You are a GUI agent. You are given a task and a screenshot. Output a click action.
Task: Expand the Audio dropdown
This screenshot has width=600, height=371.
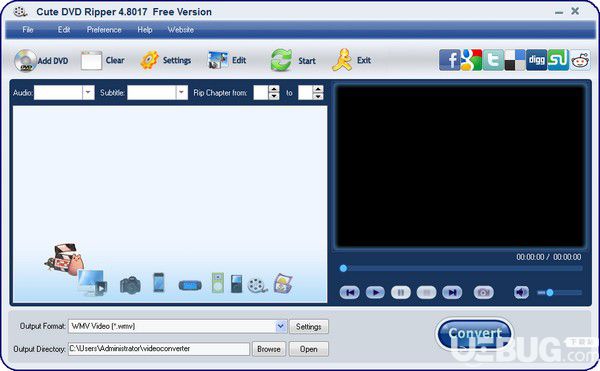click(x=88, y=93)
